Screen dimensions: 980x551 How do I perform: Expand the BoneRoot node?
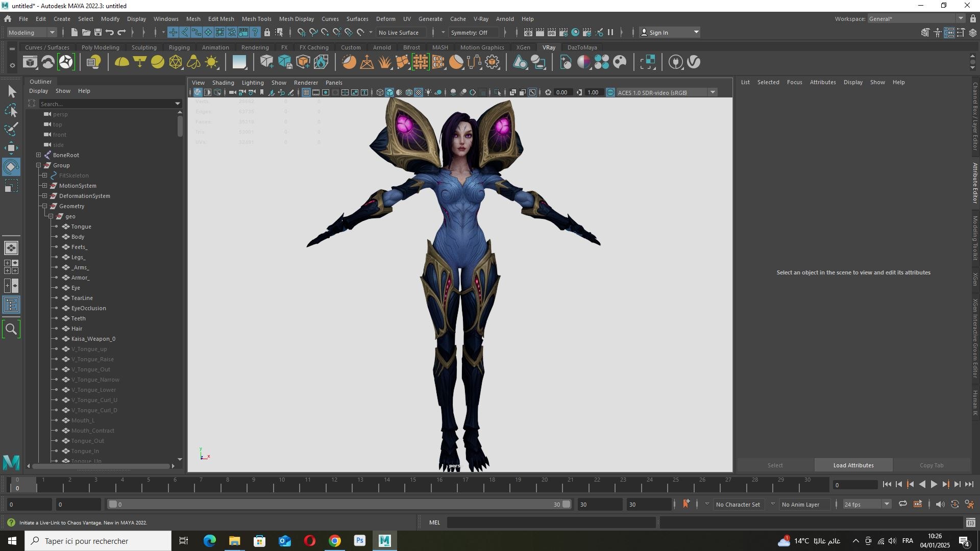pos(38,155)
